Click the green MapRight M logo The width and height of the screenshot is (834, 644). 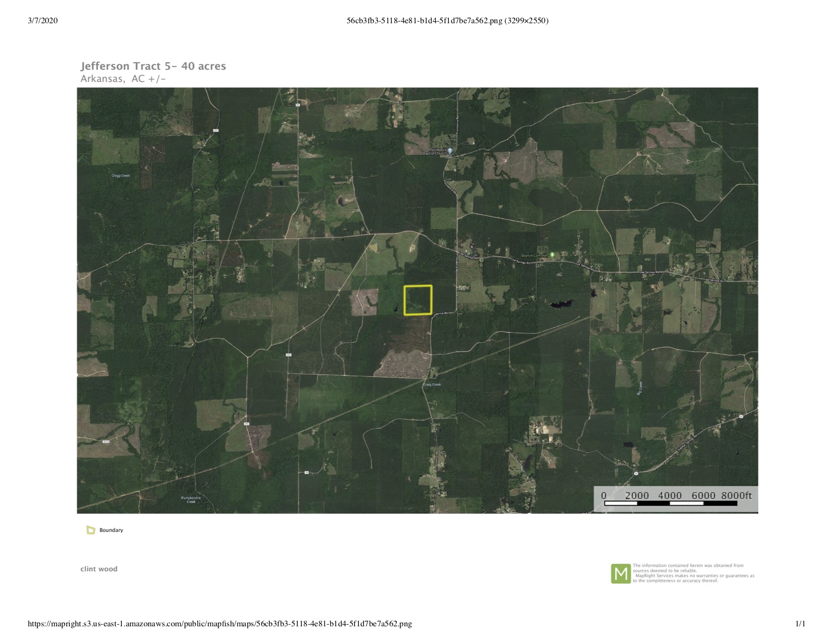click(620, 573)
